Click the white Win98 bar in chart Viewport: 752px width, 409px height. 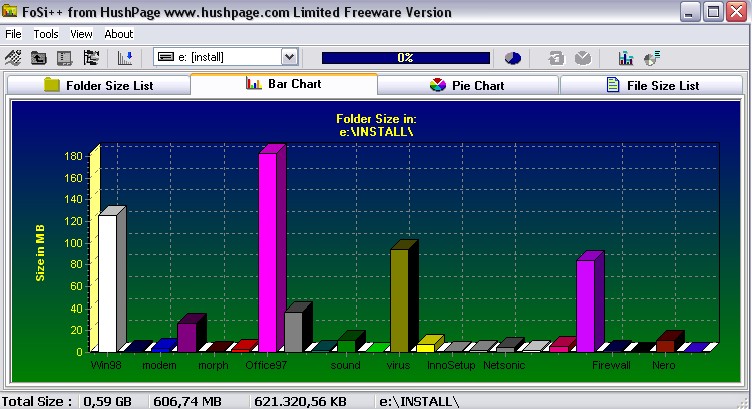pyautogui.click(x=107, y=283)
